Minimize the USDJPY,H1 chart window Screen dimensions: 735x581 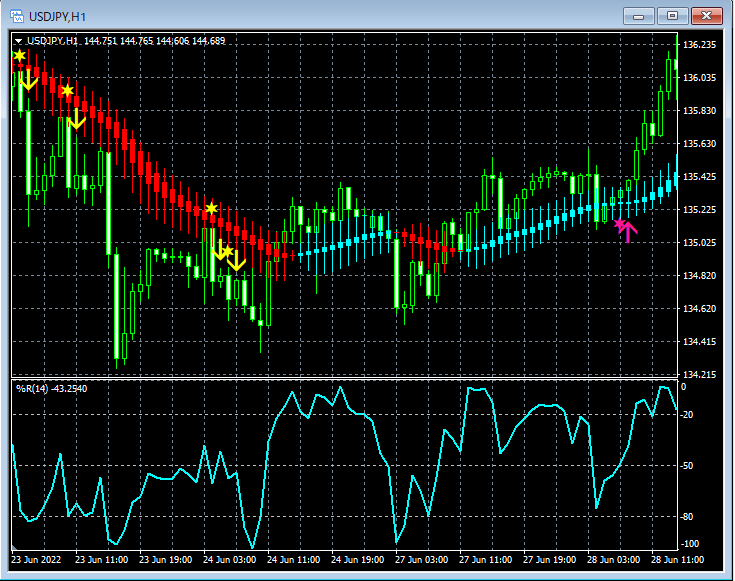(x=640, y=16)
